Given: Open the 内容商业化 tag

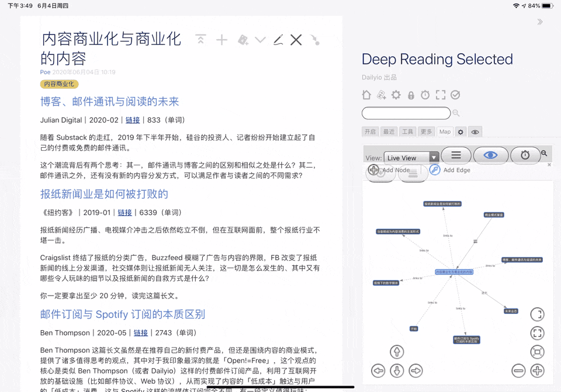Looking at the screenshot, I should click(x=60, y=84).
